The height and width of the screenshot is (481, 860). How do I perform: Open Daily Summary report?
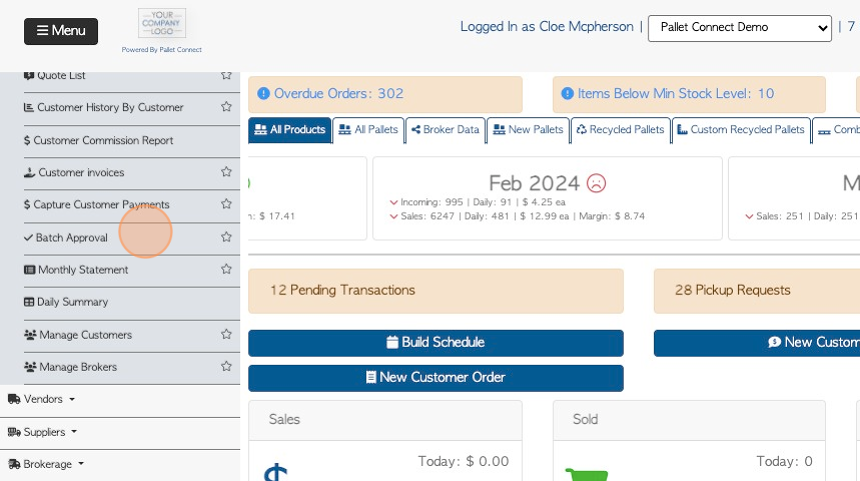(72, 302)
